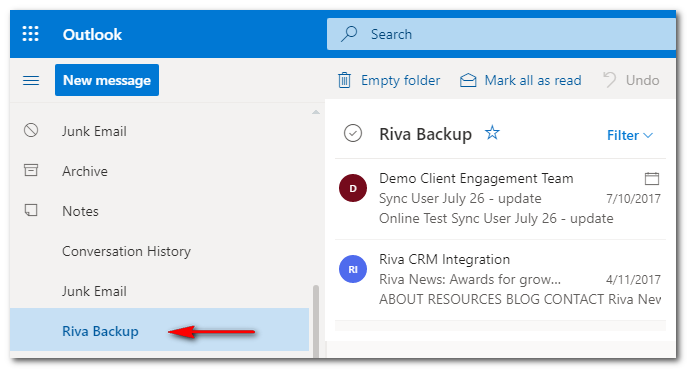Open the top Junk Email folder with icon

pos(94,131)
